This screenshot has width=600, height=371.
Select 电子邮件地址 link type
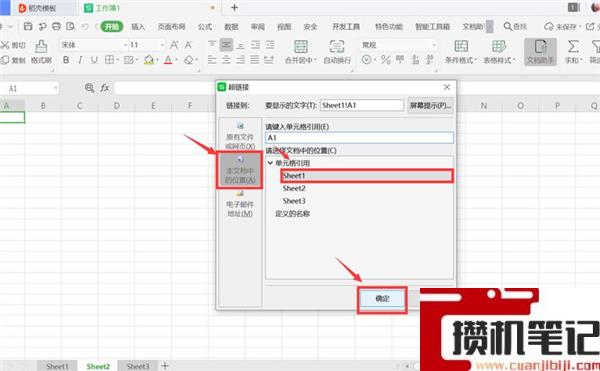tap(240, 203)
